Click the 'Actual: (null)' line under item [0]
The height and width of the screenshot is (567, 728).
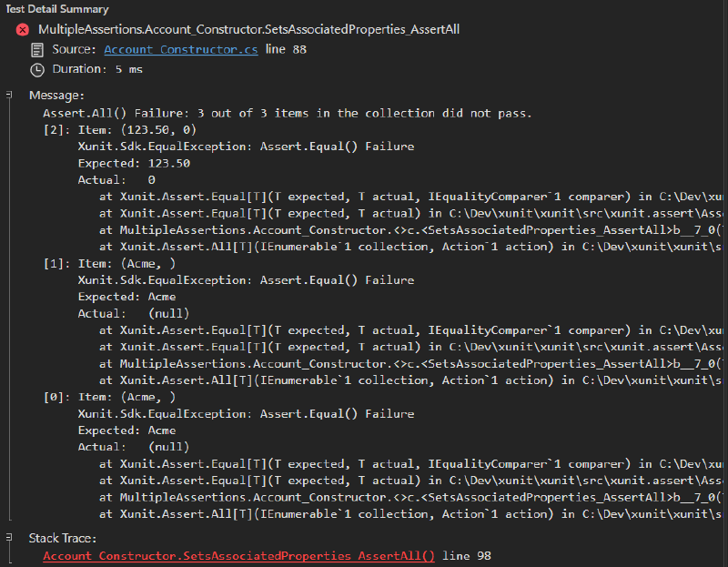tap(134, 447)
